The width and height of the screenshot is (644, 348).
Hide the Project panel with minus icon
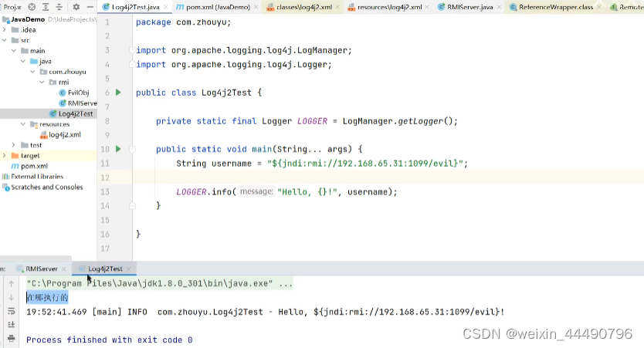90,7
